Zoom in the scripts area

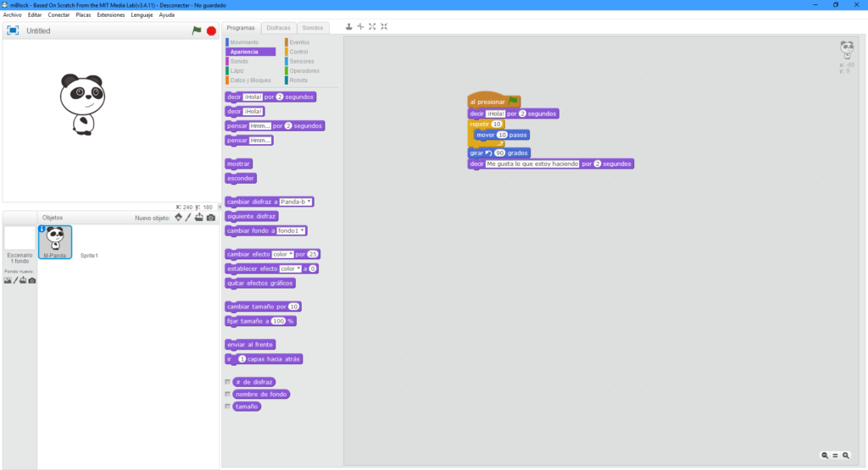click(845, 456)
